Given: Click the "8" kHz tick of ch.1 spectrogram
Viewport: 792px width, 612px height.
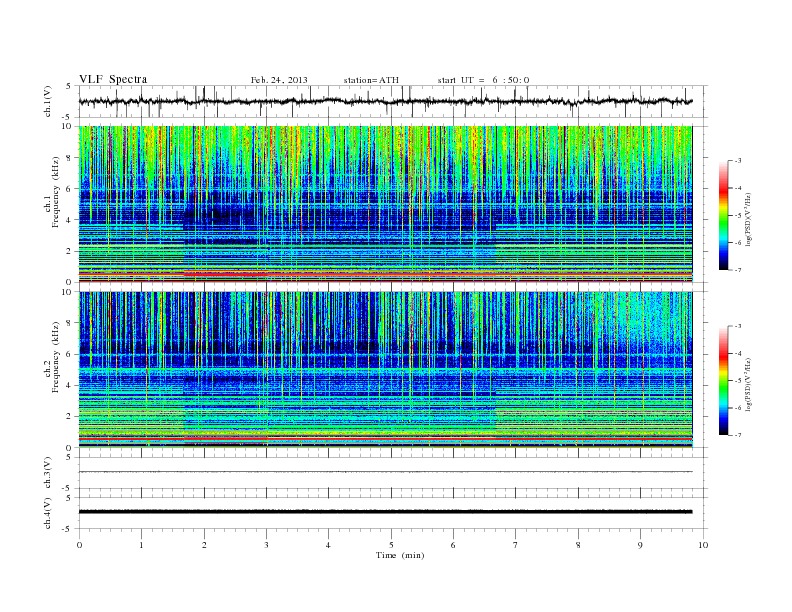Looking at the screenshot, I should [70, 158].
